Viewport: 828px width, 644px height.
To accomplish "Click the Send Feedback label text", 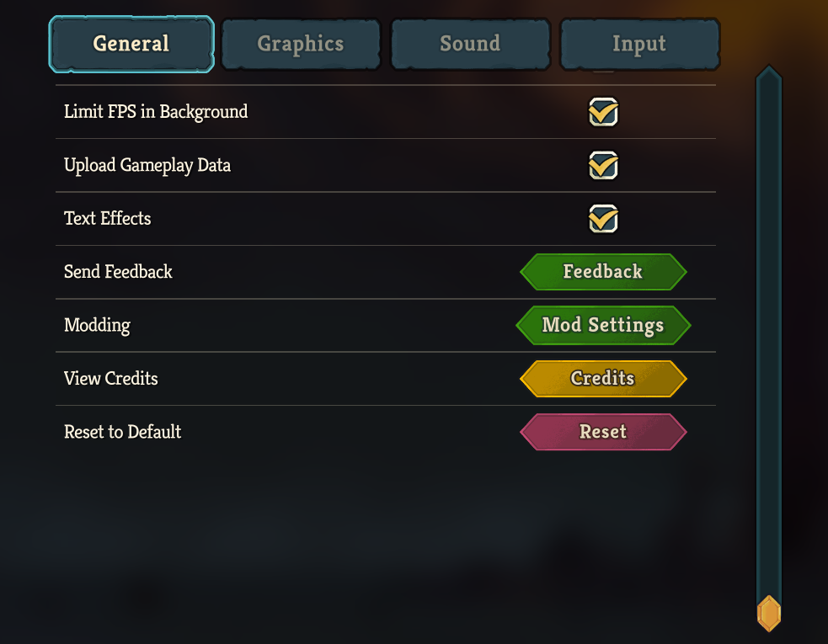I will tap(118, 272).
